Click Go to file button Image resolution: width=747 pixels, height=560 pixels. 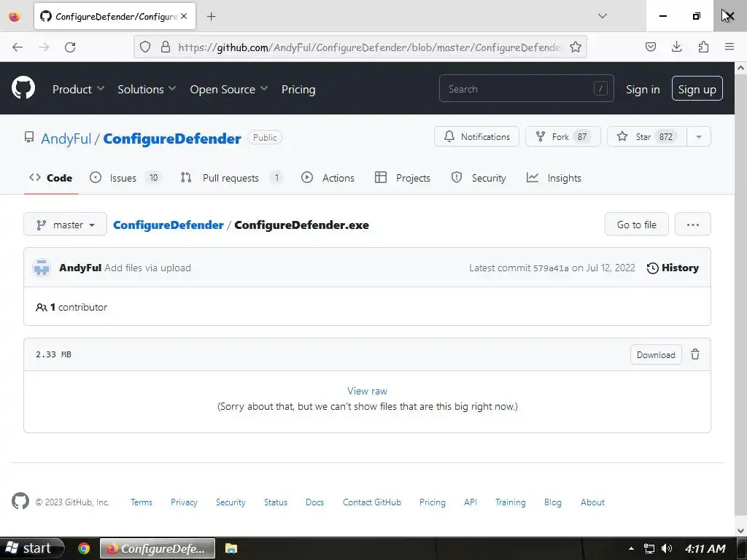point(636,225)
